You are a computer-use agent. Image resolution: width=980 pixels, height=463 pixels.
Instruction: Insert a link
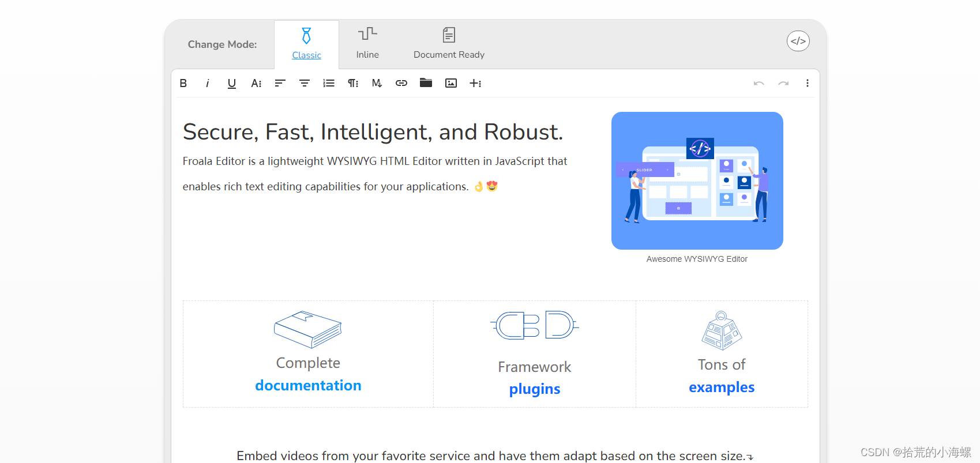401,83
